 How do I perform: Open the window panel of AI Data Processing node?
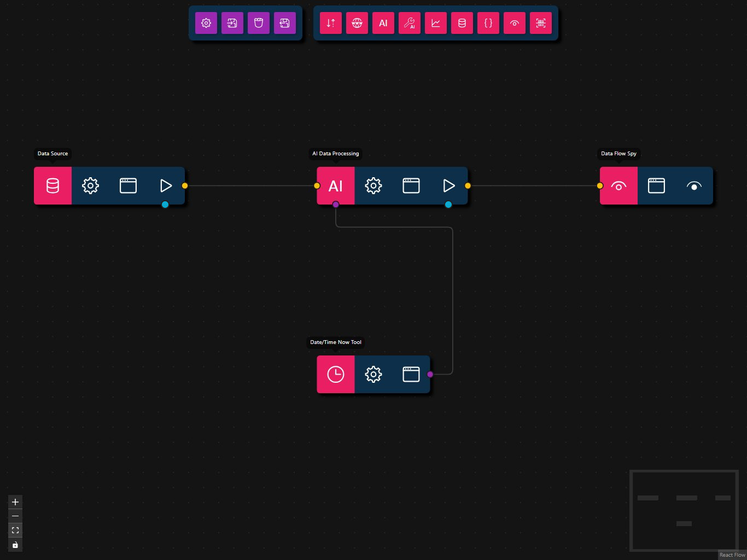[411, 186]
